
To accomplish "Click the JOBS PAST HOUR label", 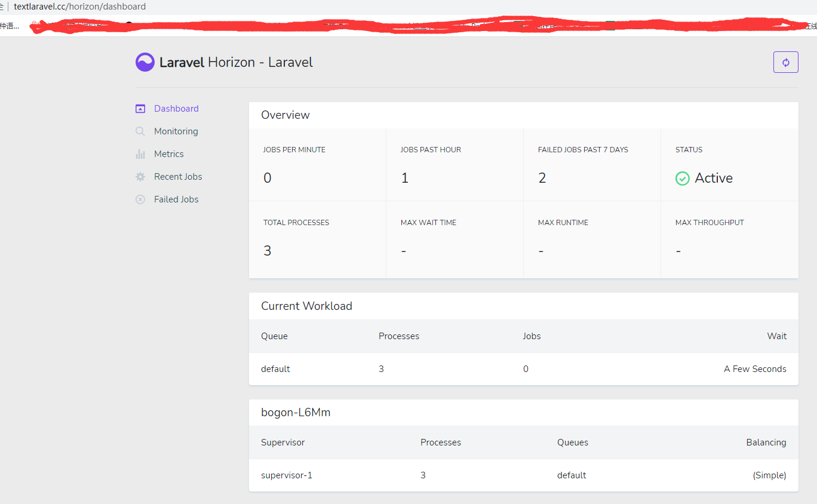I will coord(431,150).
